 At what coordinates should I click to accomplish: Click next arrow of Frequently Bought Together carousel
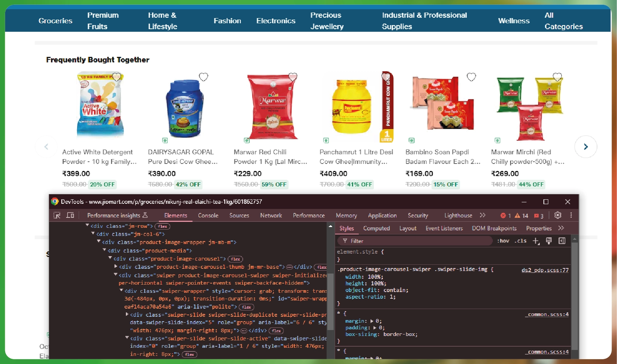point(586,147)
